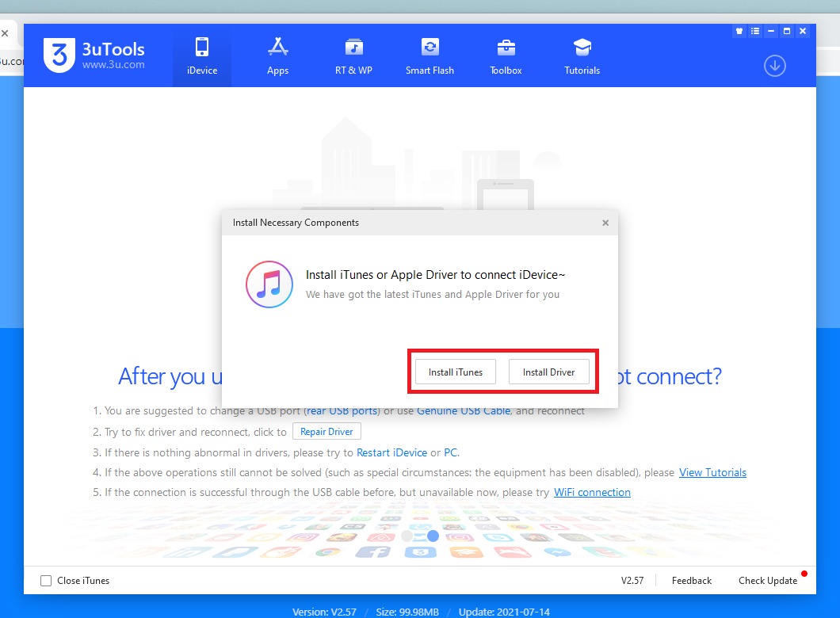840x618 pixels.
Task: Close the browser tab behind 3uTools
Action: [x=5, y=33]
